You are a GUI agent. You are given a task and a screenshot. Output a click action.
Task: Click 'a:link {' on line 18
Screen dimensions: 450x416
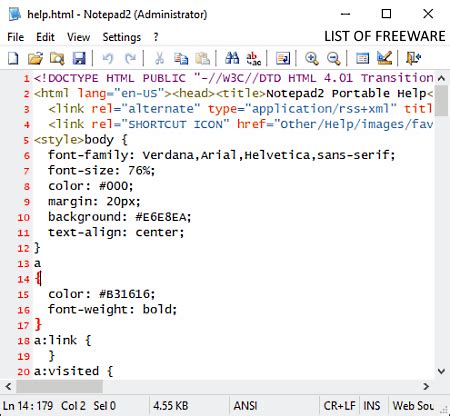[62, 340]
